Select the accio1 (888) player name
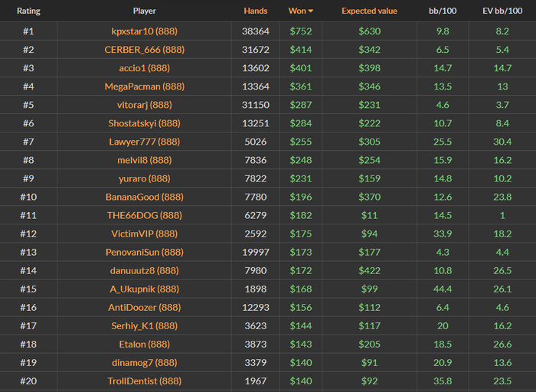 coord(144,68)
